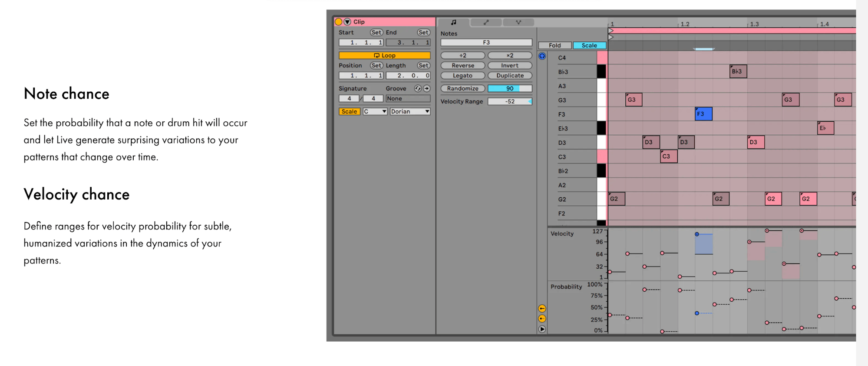Select the blue F3 note
868x366 pixels.
pyautogui.click(x=703, y=114)
